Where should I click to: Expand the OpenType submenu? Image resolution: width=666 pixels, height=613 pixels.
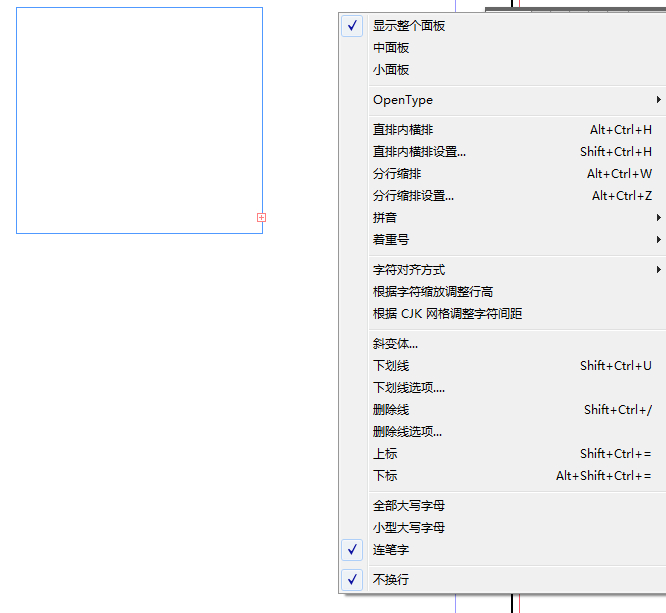pyautogui.click(x=503, y=100)
